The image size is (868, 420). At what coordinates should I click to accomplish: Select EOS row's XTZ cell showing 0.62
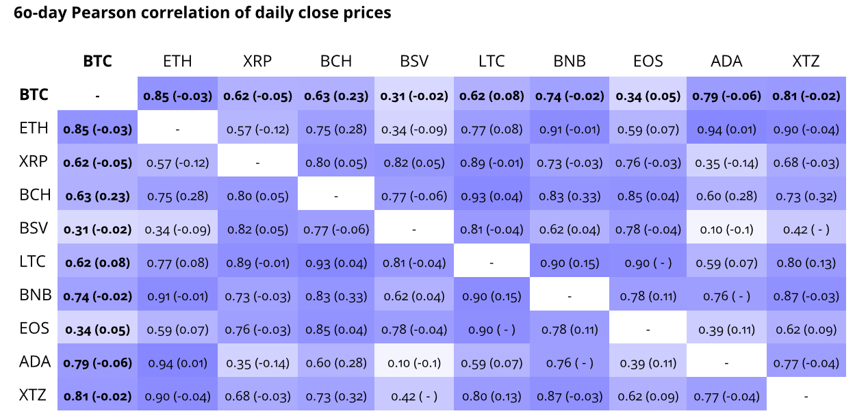click(806, 329)
